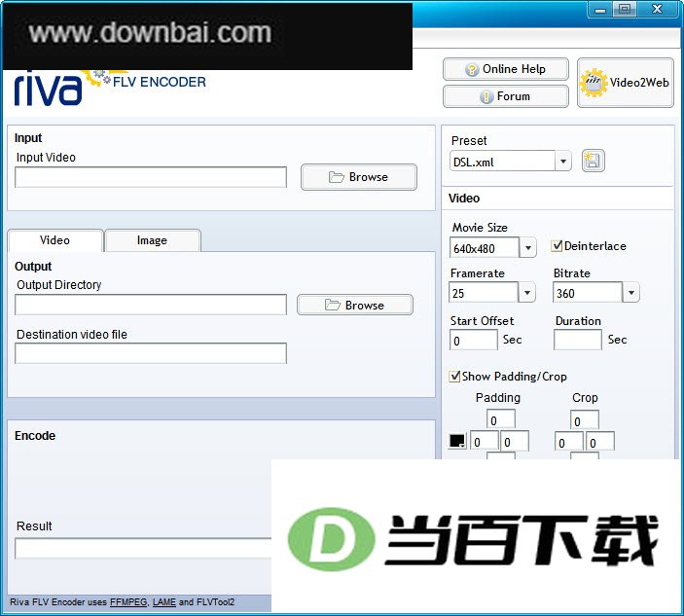Open Video2Web with the clapperboard gear button
The width and height of the screenshot is (684, 616).
[x=625, y=83]
